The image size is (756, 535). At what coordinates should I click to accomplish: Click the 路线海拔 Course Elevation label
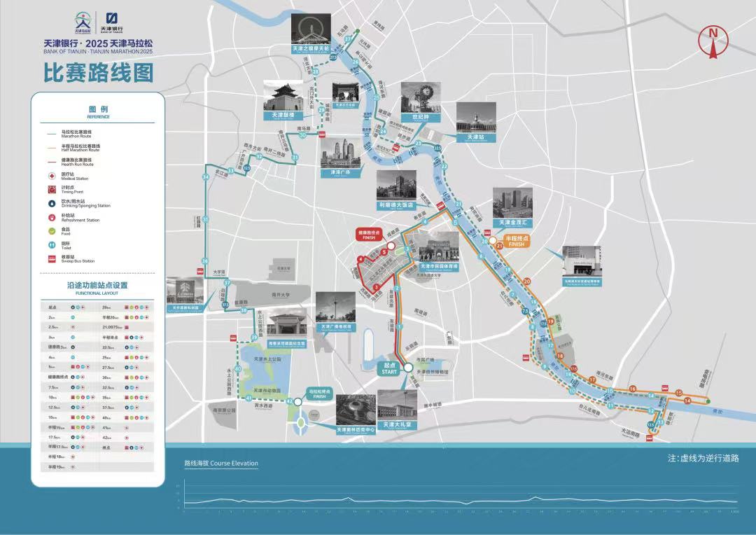pyautogui.click(x=221, y=463)
